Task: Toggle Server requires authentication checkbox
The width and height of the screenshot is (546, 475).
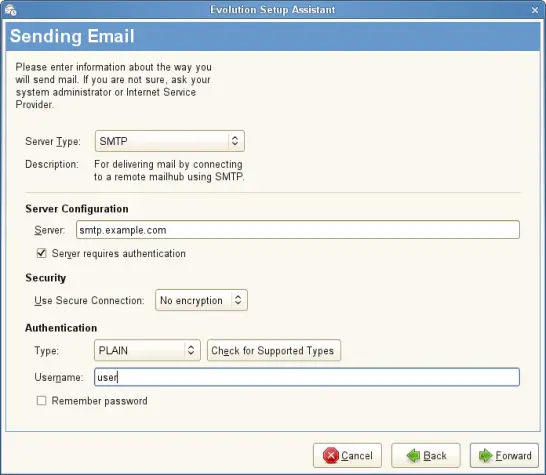Action: (41, 253)
